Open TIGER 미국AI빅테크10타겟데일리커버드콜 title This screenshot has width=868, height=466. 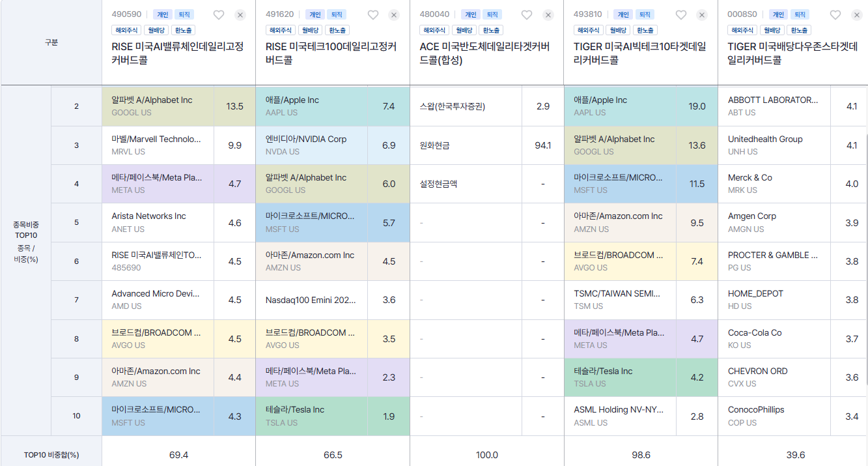coord(639,53)
